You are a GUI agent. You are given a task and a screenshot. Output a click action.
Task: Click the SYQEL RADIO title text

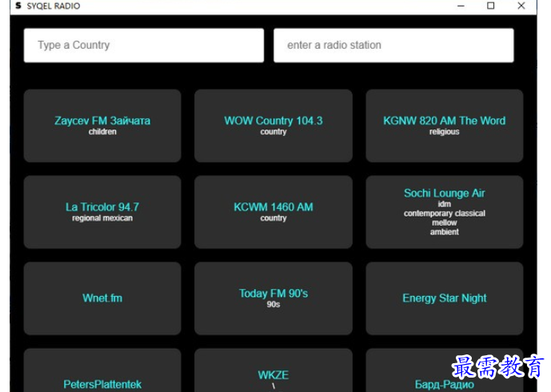[x=54, y=6]
